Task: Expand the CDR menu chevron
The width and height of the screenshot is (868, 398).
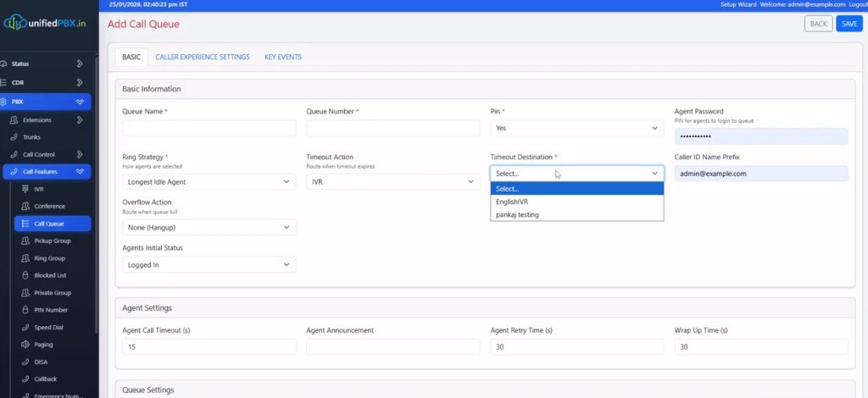Action: pyautogui.click(x=80, y=83)
